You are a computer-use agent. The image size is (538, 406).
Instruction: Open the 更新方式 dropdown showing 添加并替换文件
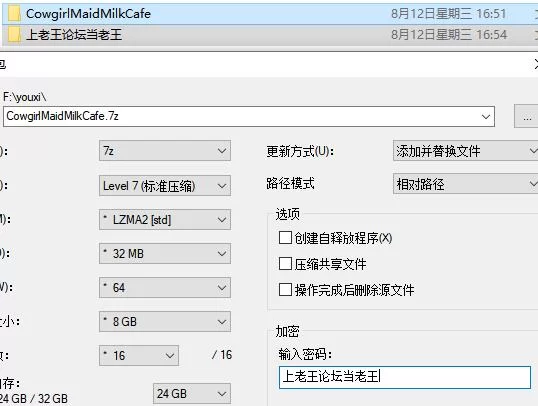pyautogui.click(x=465, y=151)
